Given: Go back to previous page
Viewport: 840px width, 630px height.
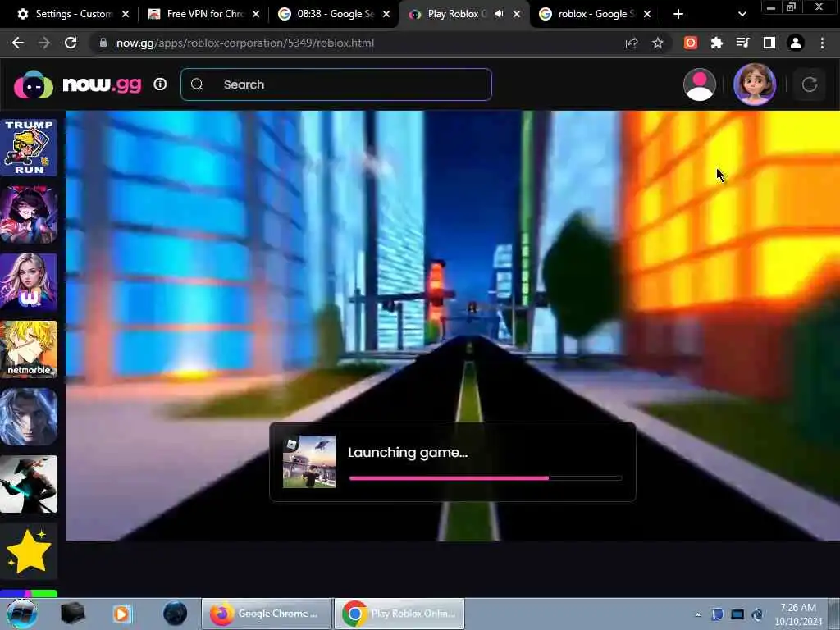Looking at the screenshot, I should click(18, 43).
